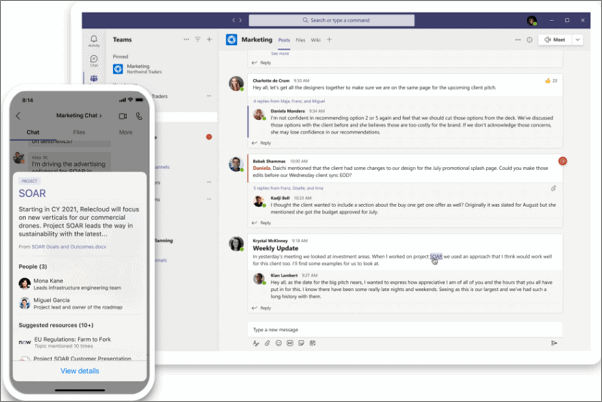Switch to the Wiki tab
Viewport: 602px width, 402px height.
pos(316,40)
